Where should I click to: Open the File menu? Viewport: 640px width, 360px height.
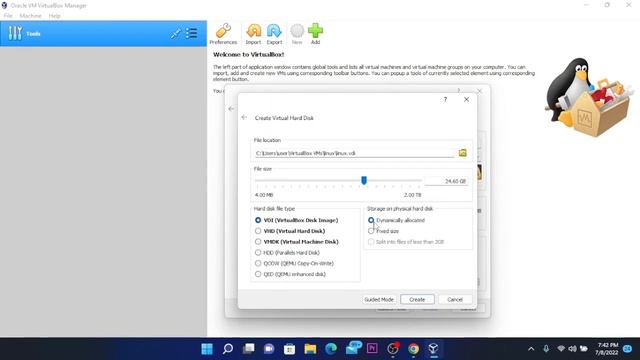click(x=8, y=16)
